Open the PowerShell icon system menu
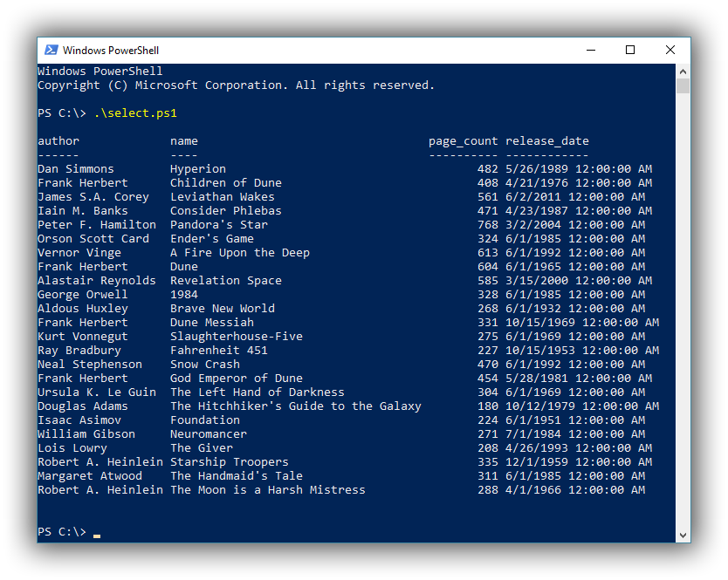The width and height of the screenshot is (728, 580). [x=52, y=51]
